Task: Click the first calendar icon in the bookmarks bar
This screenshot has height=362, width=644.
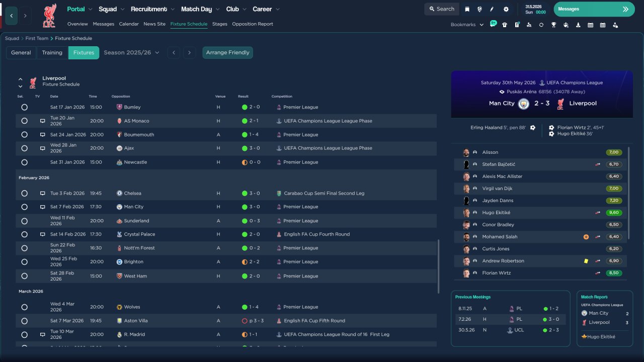Action: pyautogui.click(x=590, y=25)
